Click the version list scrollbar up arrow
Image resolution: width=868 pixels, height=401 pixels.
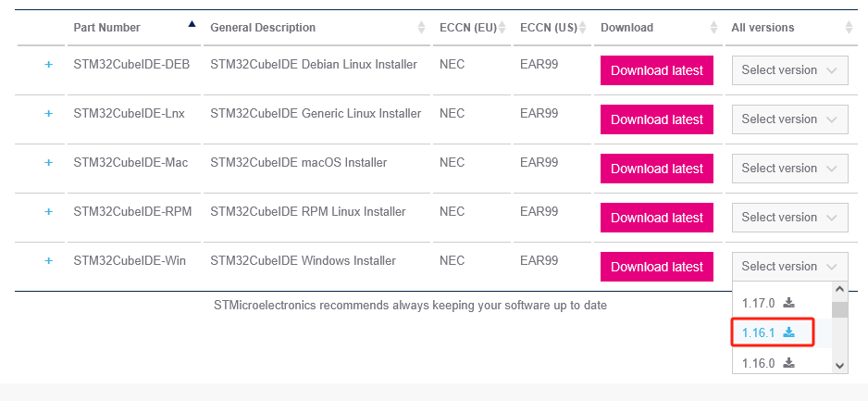point(839,290)
